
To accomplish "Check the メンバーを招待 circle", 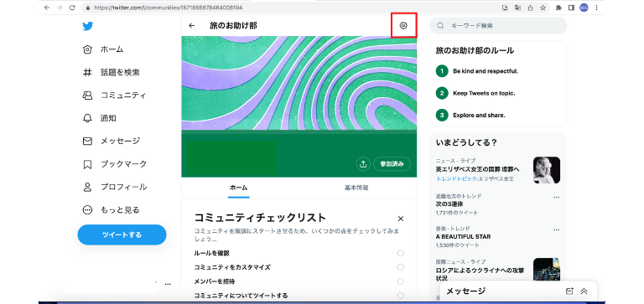I will [401, 281].
